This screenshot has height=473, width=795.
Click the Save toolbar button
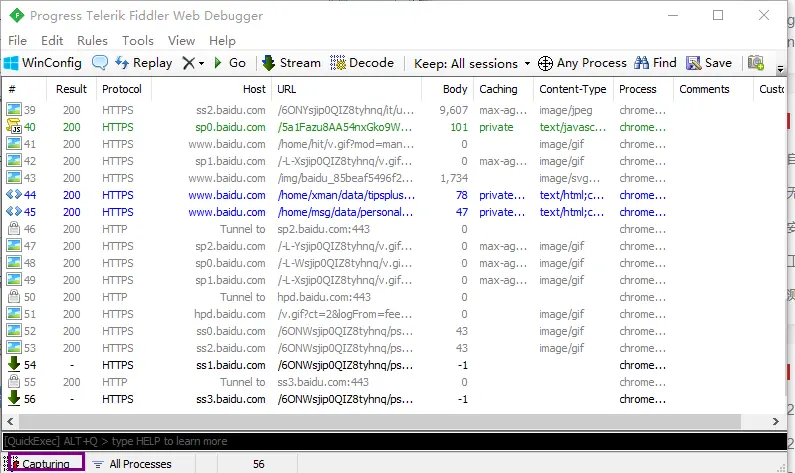tap(709, 63)
